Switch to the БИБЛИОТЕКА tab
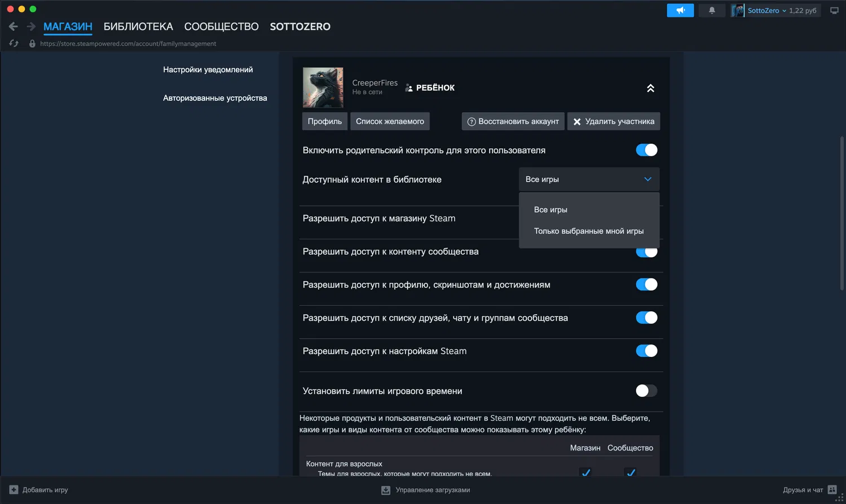Viewport: 846px width, 504px height. pos(138,26)
